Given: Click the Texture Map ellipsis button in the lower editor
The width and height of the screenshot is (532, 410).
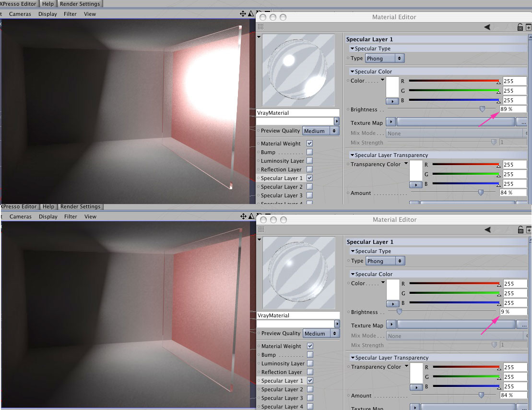Looking at the screenshot, I should (524, 325).
